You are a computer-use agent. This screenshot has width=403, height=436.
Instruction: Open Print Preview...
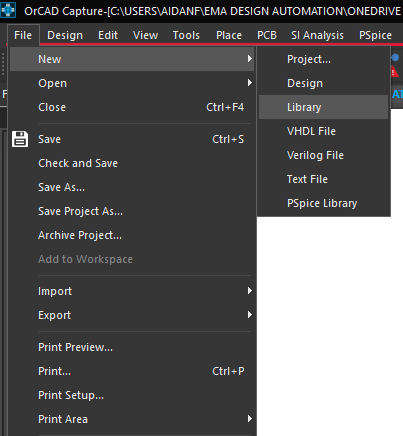pyautogui.click(x=132, y=347)
